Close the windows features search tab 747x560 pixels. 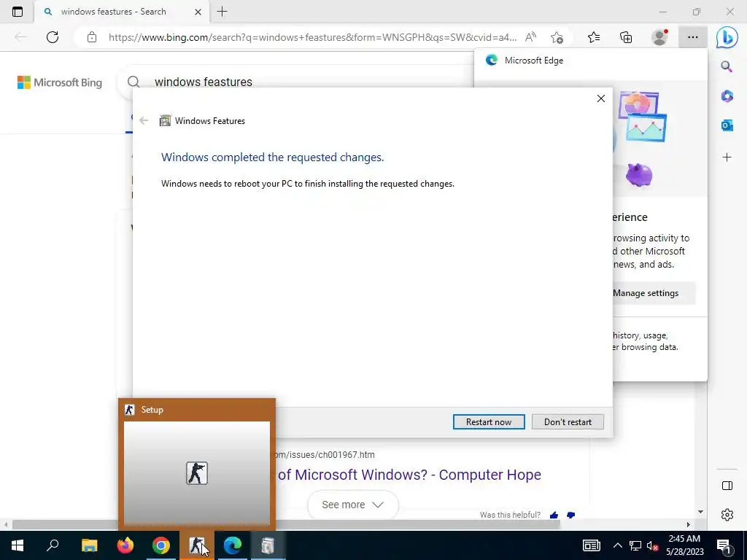click(x=198, y=12)
